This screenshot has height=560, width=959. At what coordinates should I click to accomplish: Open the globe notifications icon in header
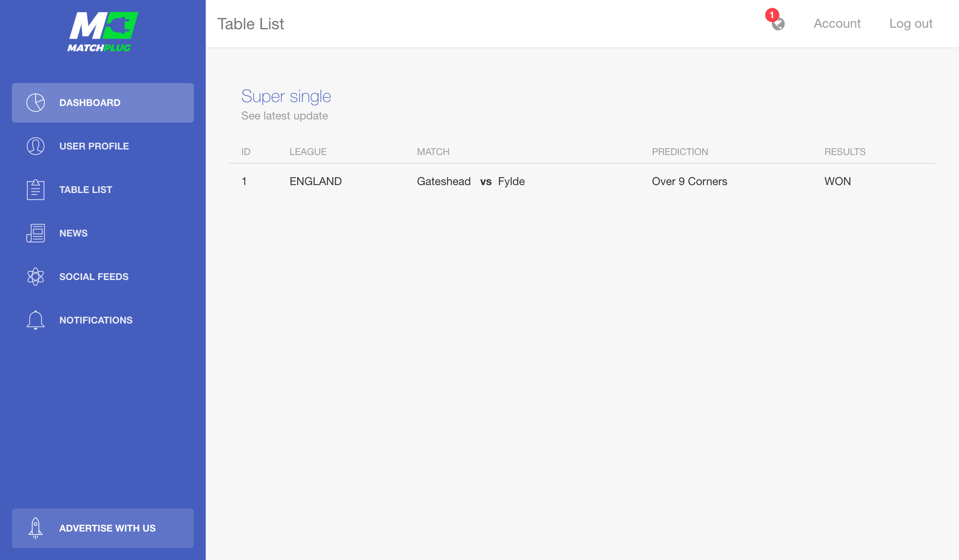[x=779, y=25]
